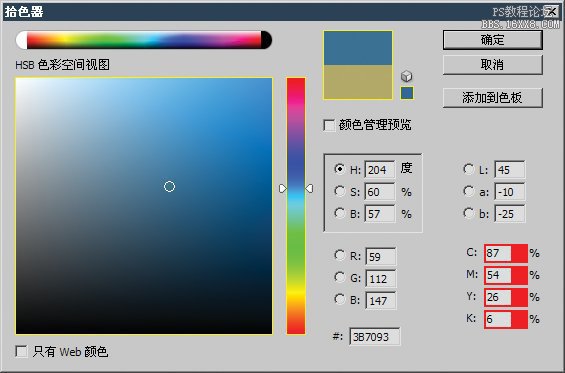This screenshot has height=373, width=565.
Task: Click the new color blue preview swatch
Action: click(x=358, y=48)
